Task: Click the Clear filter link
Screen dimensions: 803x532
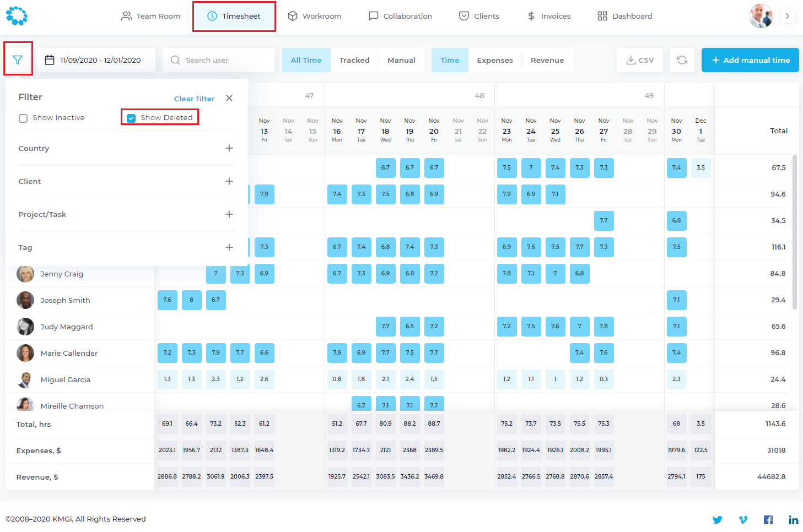Action: (194, 99)
